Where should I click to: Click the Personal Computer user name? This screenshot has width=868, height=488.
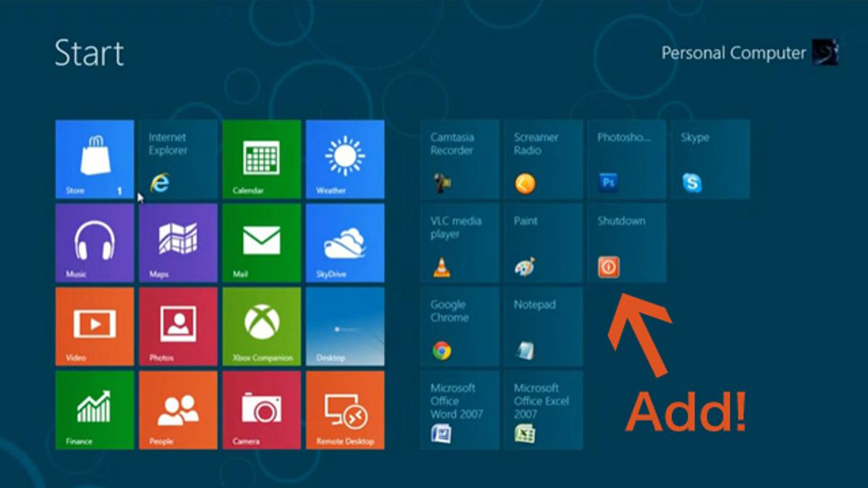(x=733, y=53)
